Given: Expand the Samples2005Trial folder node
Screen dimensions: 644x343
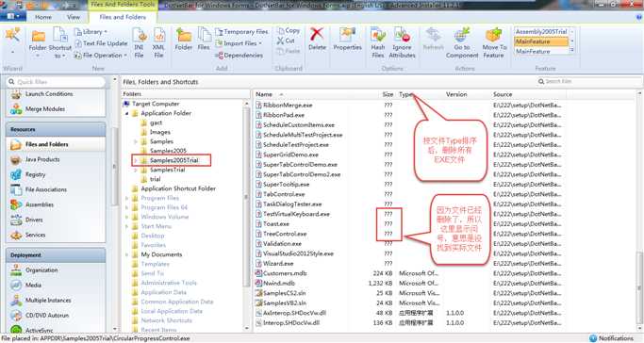Looking at the screenshot, I should [136, 160].
